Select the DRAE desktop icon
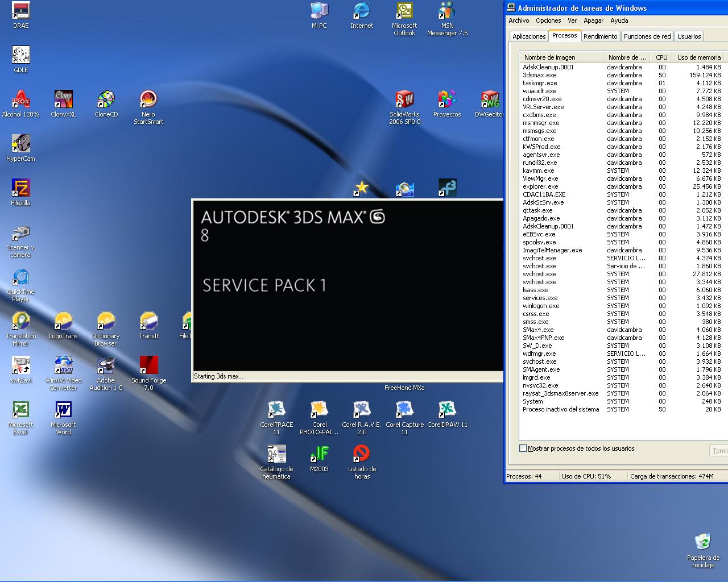This screenshot has height=582, width=728. (21, 15)
